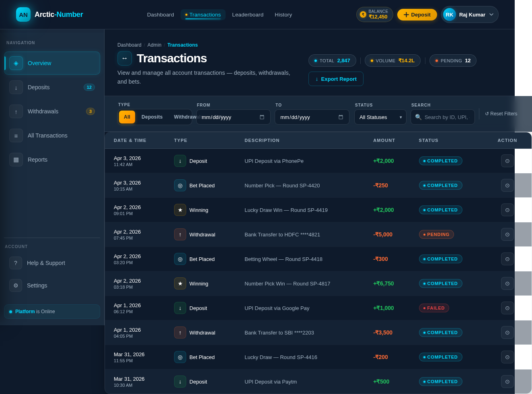Click the star Winning icon on Apr 2
The width and height of the screenshot is (532, 394).
pyautogui.click(x=180, y=210)
